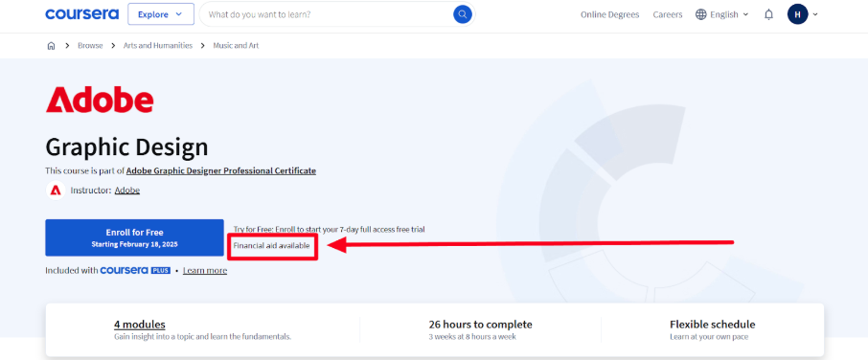Click the Enroll for Free button
Screen dimensions: 868x360
tap(134, 237)
